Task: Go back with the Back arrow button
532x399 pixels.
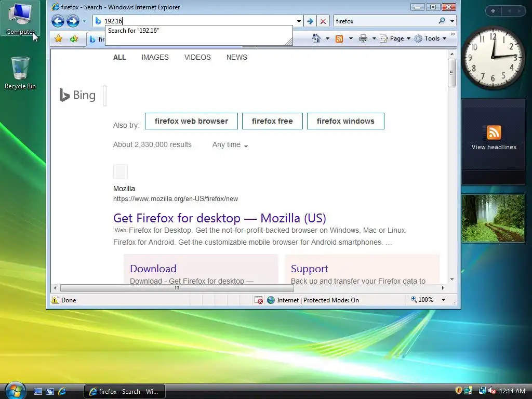Action: pyautogui.click(x=58, y=21)
